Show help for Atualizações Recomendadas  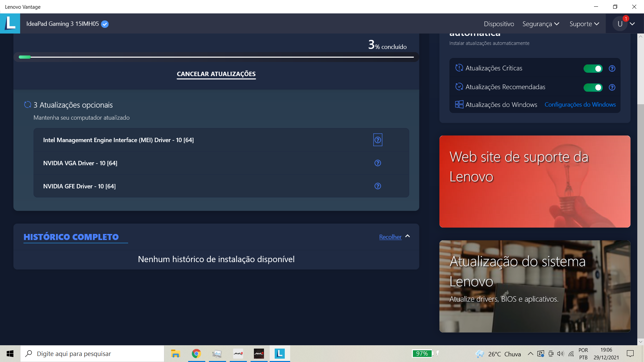(x=612, y=87)
